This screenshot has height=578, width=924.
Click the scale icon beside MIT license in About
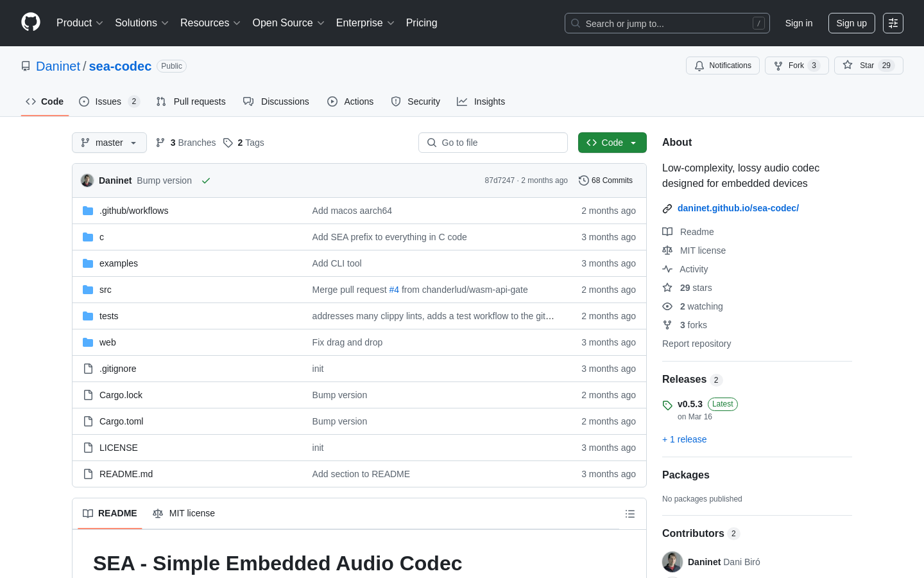667,250
